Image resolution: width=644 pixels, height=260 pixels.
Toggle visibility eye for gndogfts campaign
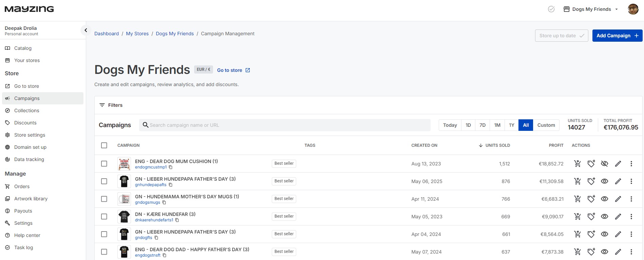coord(604,234)
